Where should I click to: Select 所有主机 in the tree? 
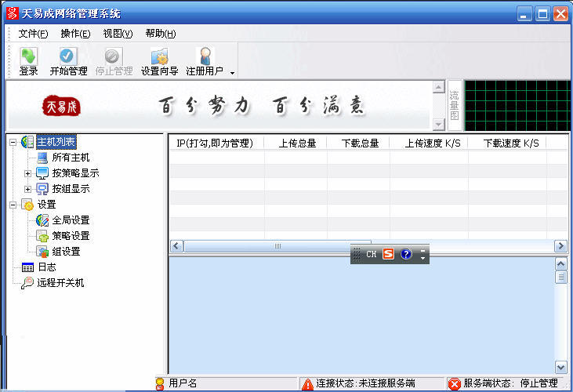tap(71, 158)
